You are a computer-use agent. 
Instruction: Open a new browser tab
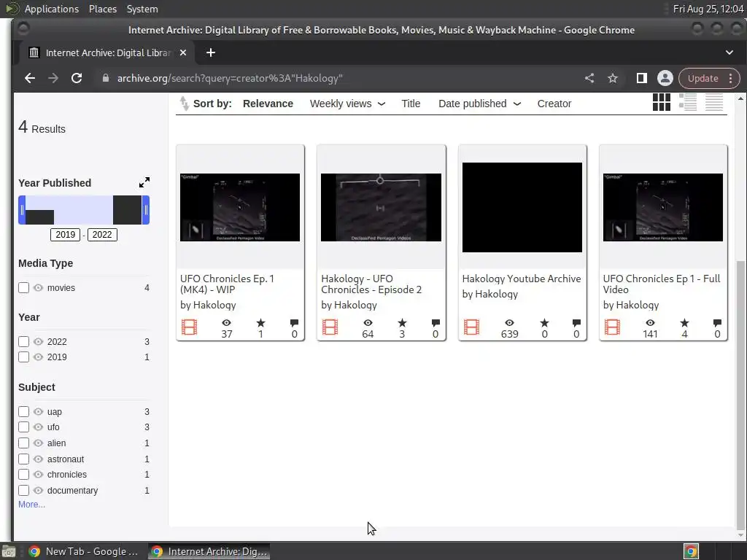(x=211, y=52)
